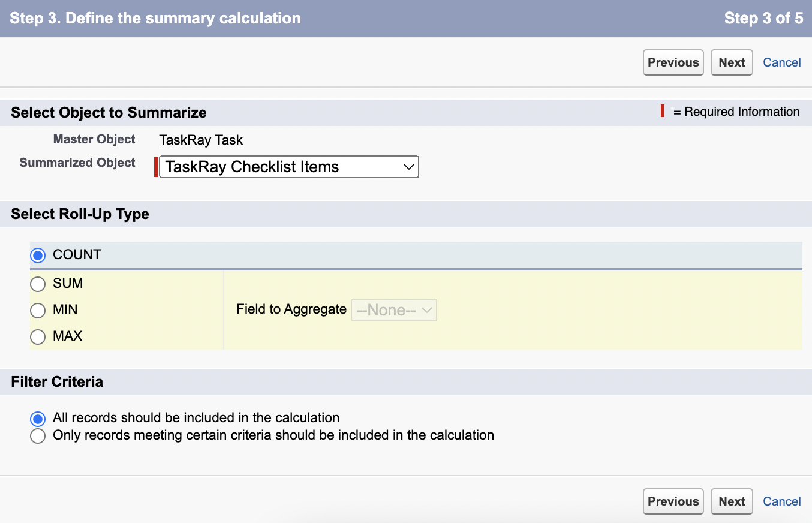Click the COUNT label text

[77, 254]
